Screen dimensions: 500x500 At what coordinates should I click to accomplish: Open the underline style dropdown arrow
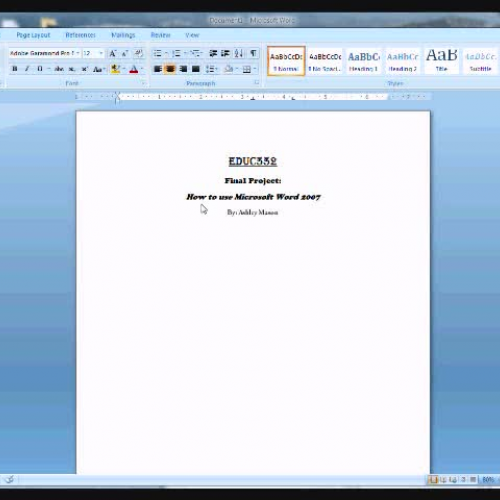click(x=49, y=69)
